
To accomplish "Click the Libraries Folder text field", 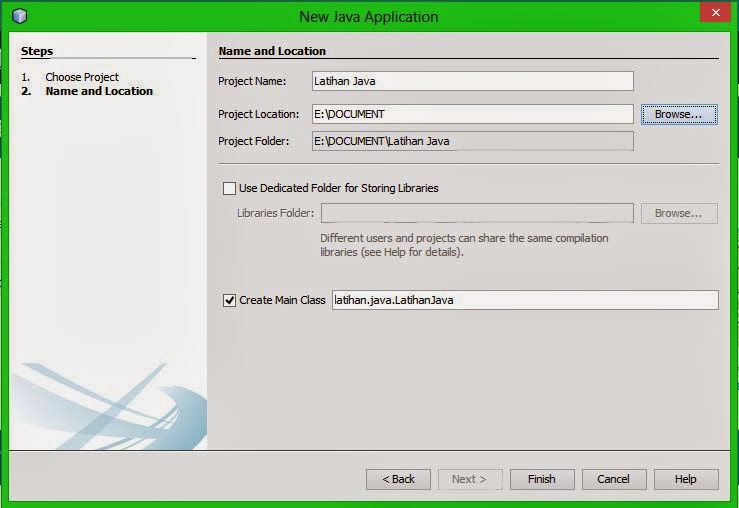I will coord(477,213).
